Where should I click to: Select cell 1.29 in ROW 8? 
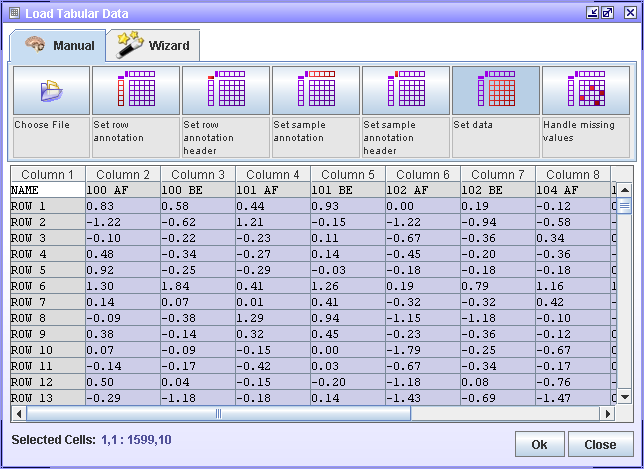273,318
